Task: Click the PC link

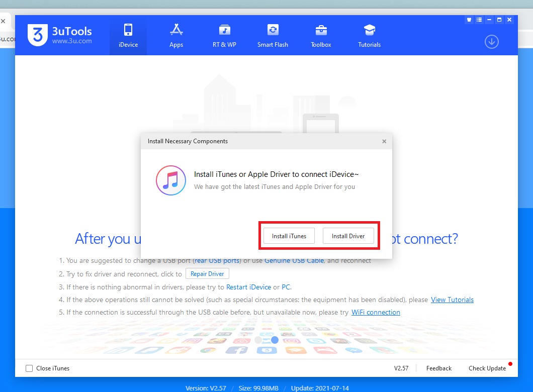Action: point(286,287)
